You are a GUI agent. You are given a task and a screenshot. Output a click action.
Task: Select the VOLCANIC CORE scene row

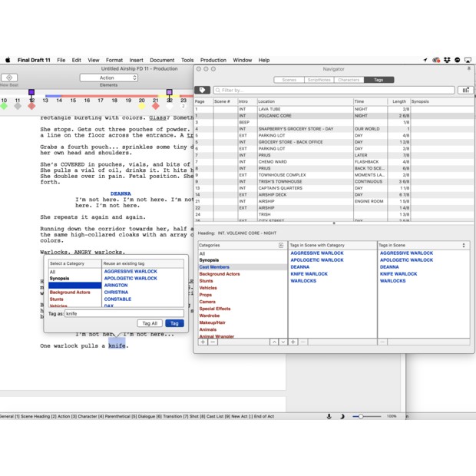tap(334, 116)
